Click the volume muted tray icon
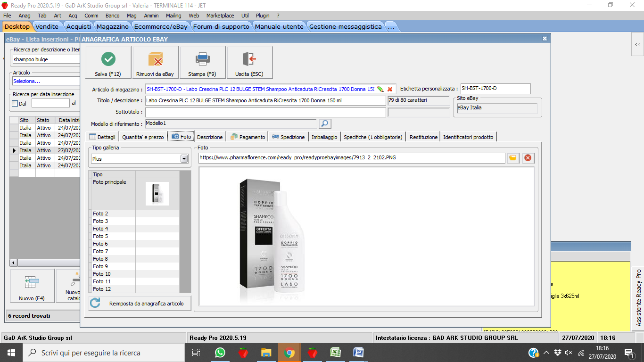The width and height of the screenshot is (644, 362). pyautogui.click(x=568, y=353)
